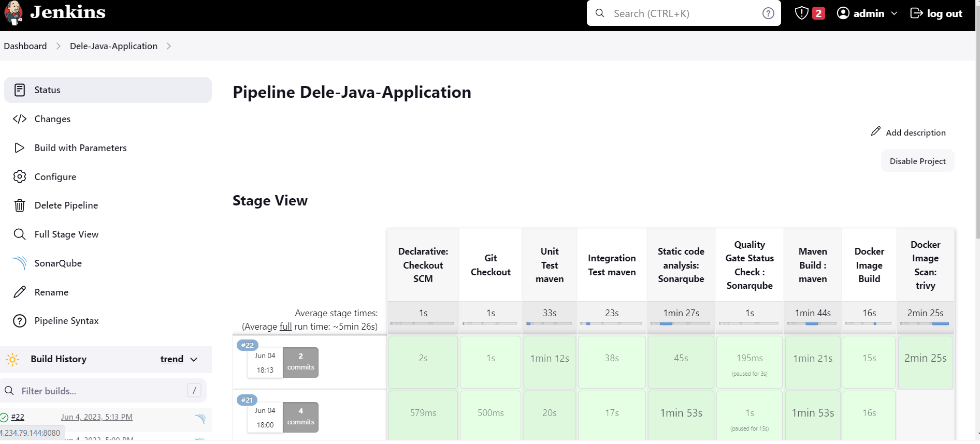The image size is (980, 444).
Task: Click the log out link text
Action: tap(944, 13)
